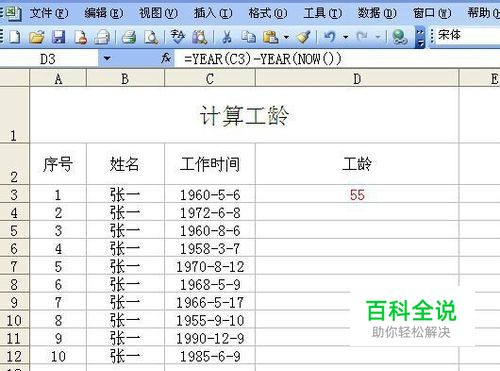Open the 帮助 help menu
500x371 pixels.
pos(483,13)
